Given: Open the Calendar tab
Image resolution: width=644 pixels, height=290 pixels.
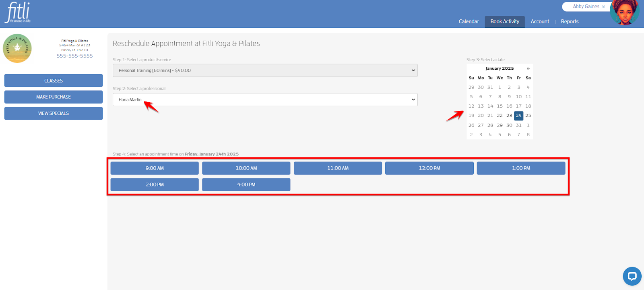Looking at the screenshot, I should (x=469, y=22).
